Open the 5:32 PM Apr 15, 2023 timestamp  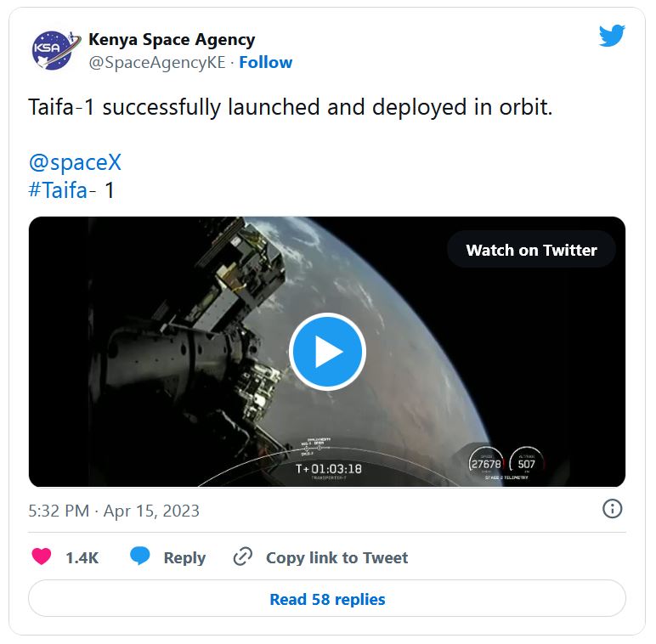coord(114,511)
